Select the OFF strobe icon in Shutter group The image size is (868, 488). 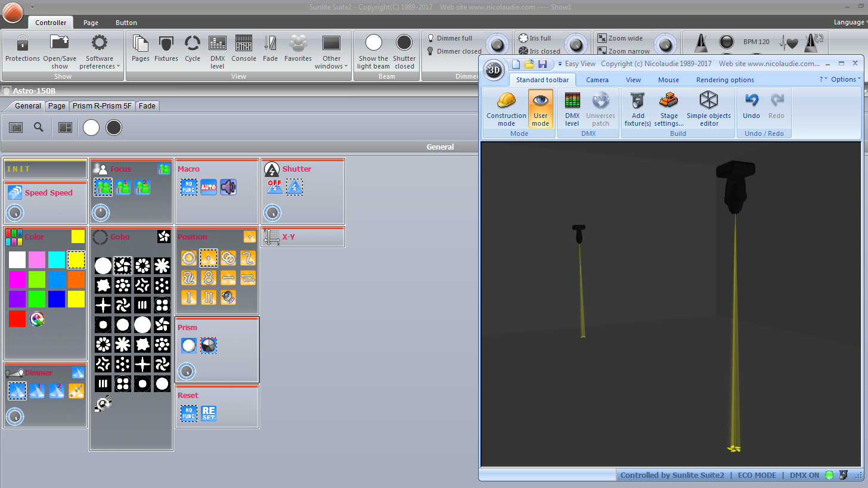(x=274, y=187)
